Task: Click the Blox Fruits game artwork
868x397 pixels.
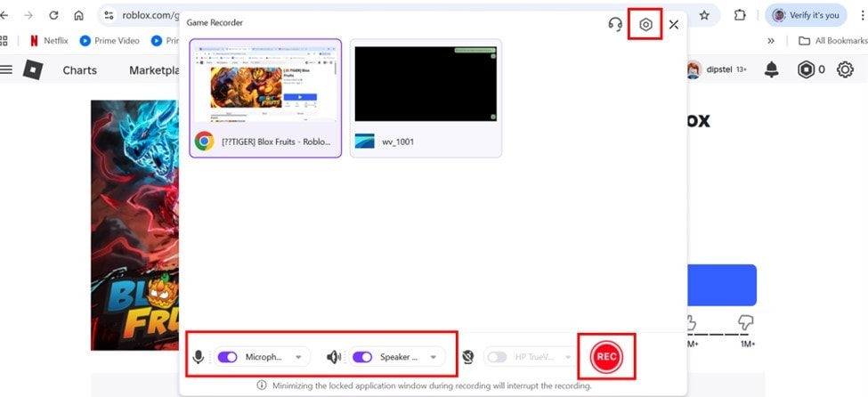Action: point(135,225)
